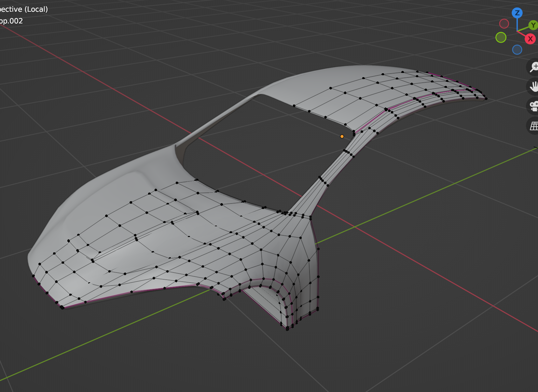Viewport: 538px width, 392px height.
Task: Select the front-left corner vertex of the hood
Action: (62, 308)
